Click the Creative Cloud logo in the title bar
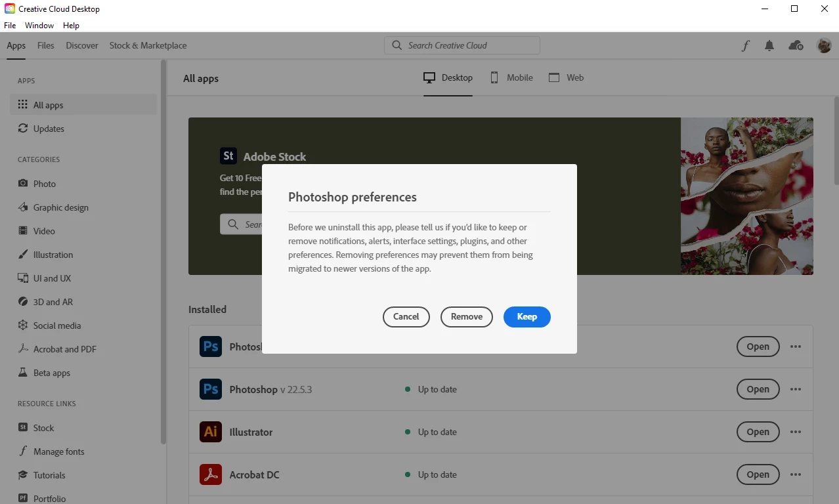 pyautogui.click(x=10, y=9)
